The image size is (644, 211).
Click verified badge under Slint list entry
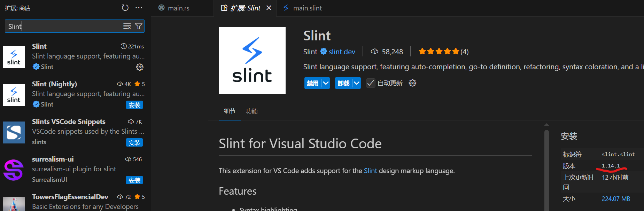[x=36, y=67]
